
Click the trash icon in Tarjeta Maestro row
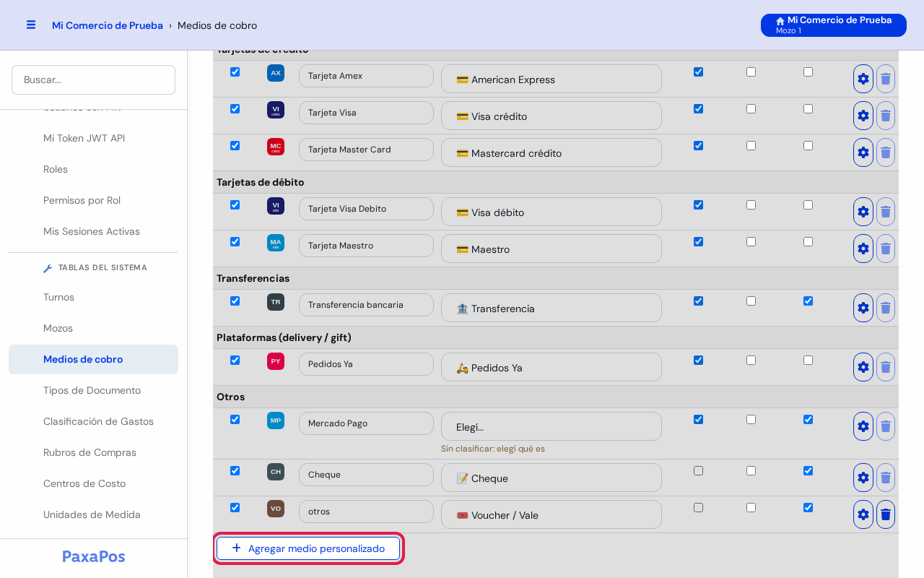(x=886, y=249)
